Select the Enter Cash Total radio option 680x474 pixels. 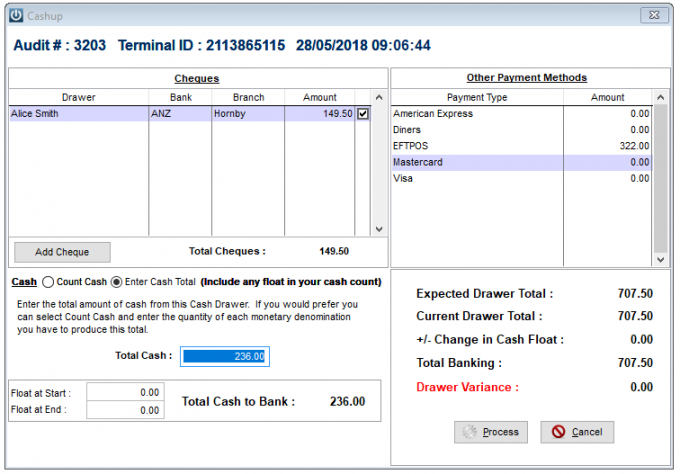[116, 282]
